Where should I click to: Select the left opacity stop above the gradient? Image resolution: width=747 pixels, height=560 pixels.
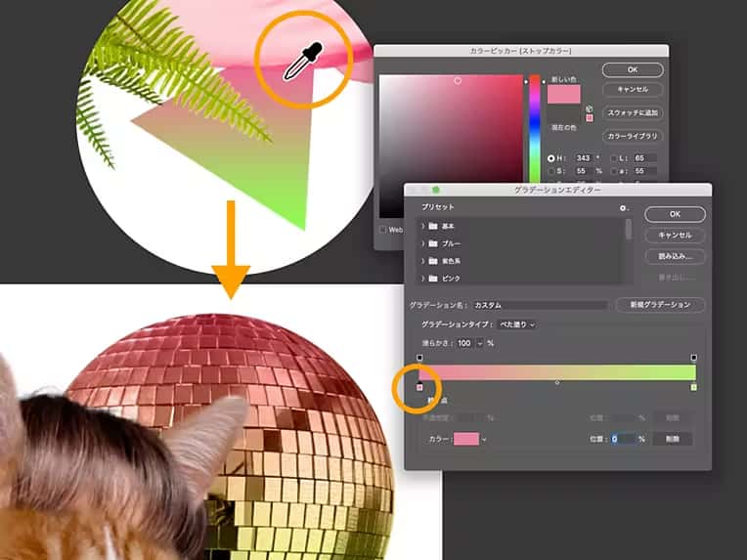419,358
